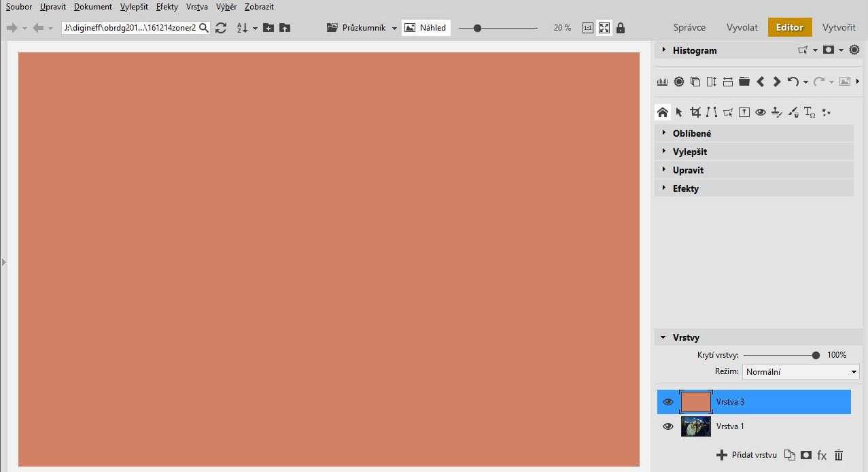
Task: Open the Efekty menu
Action: (167, 7)
